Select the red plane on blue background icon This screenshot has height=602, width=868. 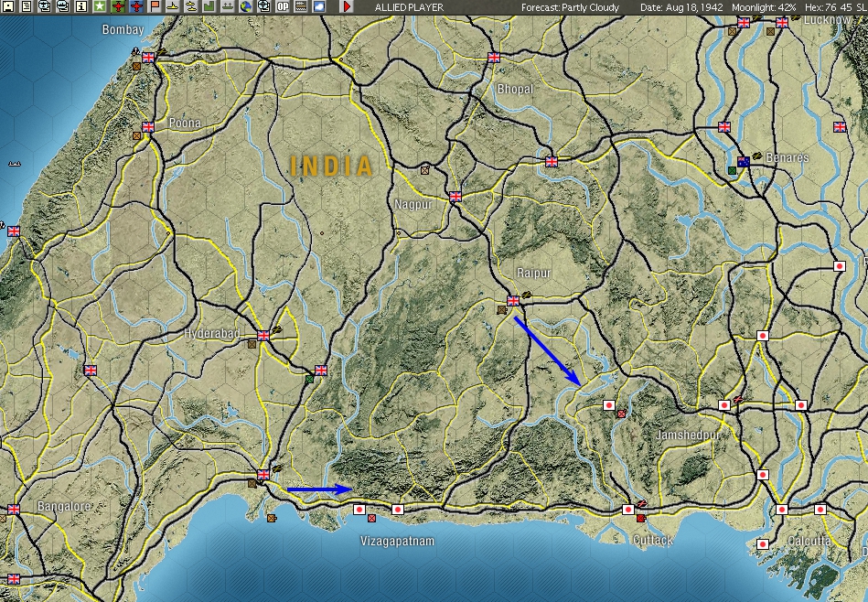[x=136, y=6]
